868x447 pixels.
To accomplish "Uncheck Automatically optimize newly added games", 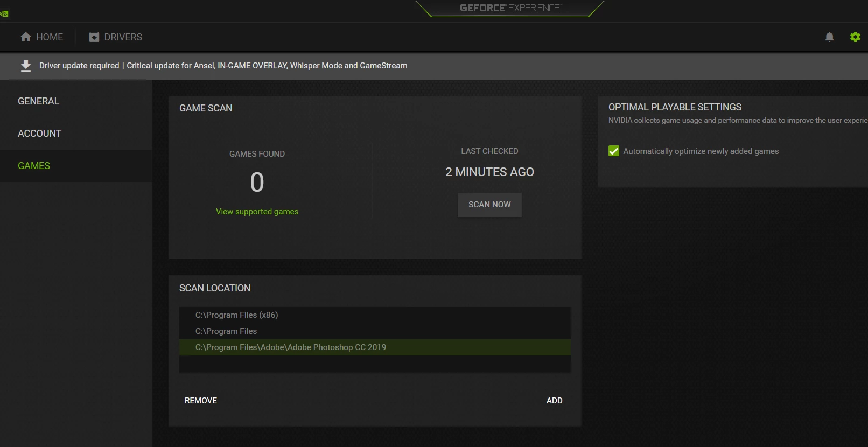I will coord(614,151).
